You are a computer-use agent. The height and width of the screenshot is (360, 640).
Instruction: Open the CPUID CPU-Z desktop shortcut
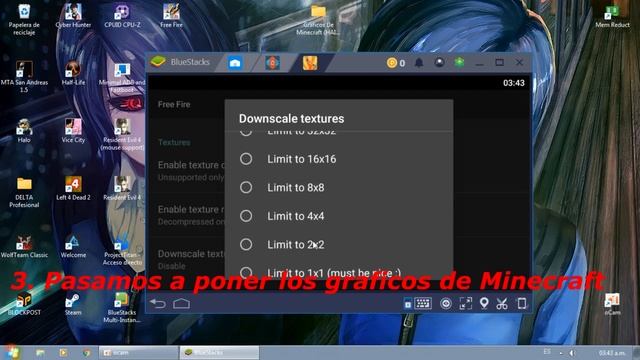coord(122,16)
